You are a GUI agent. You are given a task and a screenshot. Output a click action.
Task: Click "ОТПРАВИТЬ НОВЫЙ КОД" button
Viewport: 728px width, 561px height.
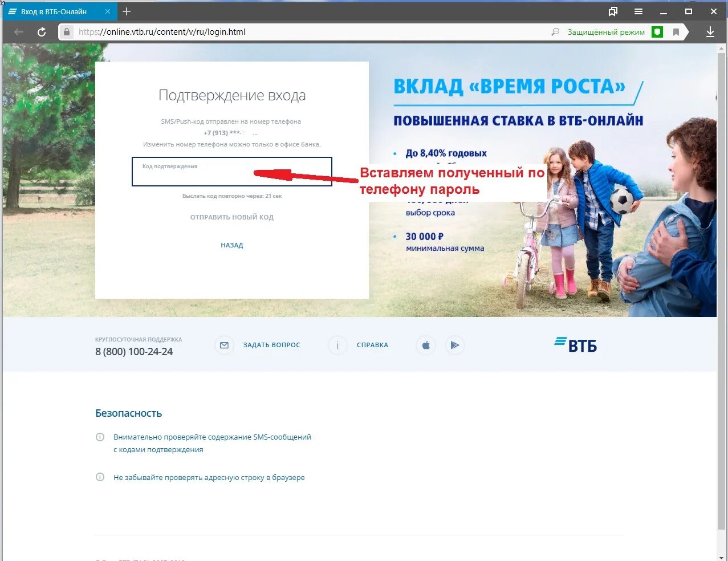[x=232, y=217]
